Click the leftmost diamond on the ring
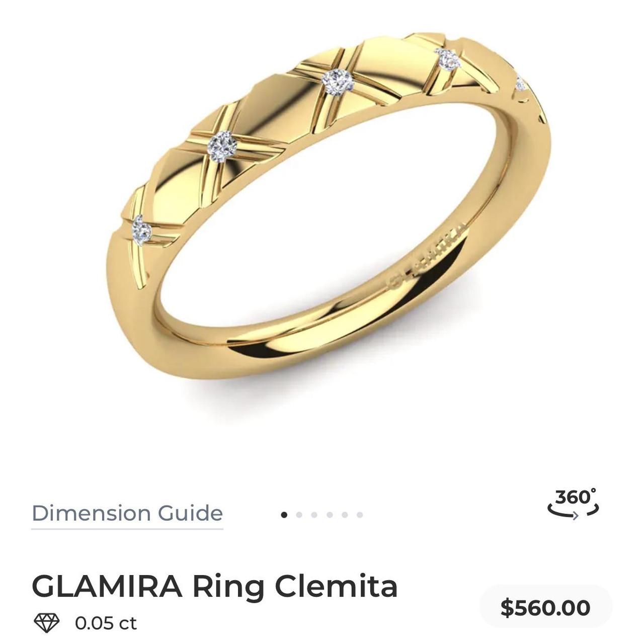The height and width of the screenshot is (644, 644). pyautogui.click(x=141, y=230)
